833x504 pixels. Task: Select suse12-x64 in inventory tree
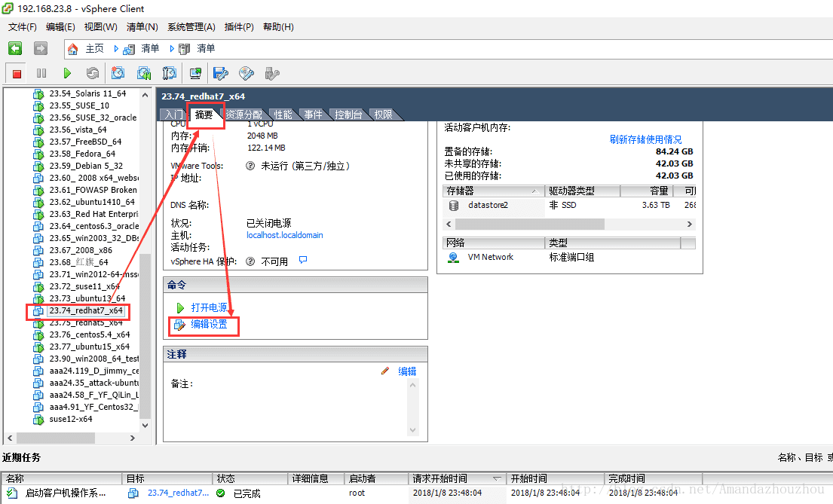click(71, 419)
